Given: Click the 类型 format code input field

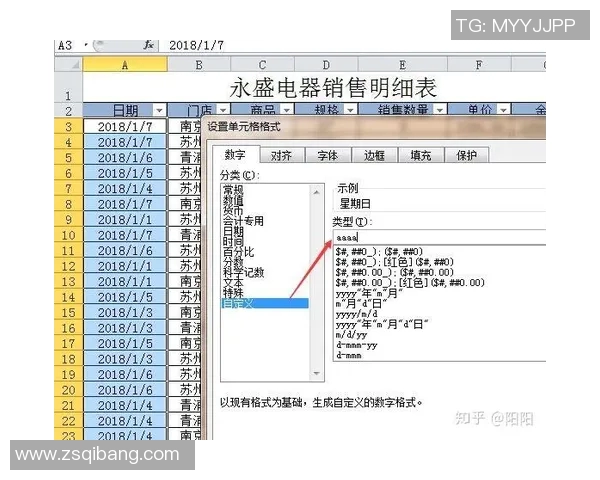Looking at the screenshot, I should click(x=439, y=237).
